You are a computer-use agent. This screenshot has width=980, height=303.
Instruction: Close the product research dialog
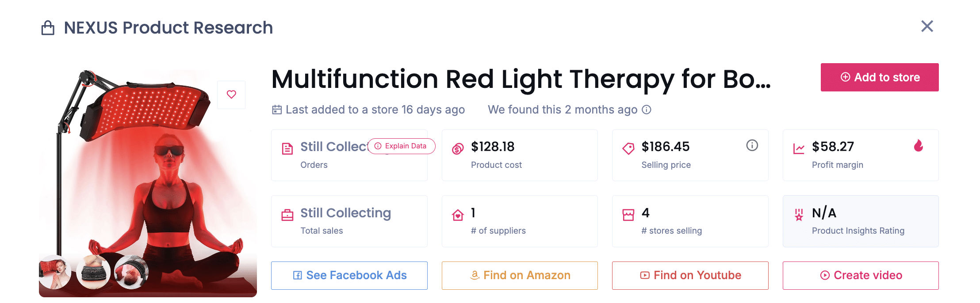(927, 27)
